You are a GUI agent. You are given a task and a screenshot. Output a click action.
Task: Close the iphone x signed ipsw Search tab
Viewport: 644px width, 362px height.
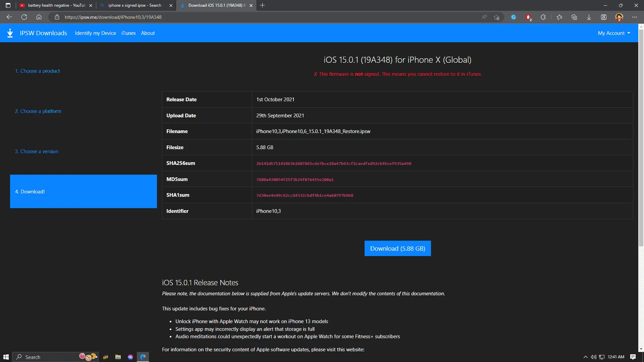point(171,5)
